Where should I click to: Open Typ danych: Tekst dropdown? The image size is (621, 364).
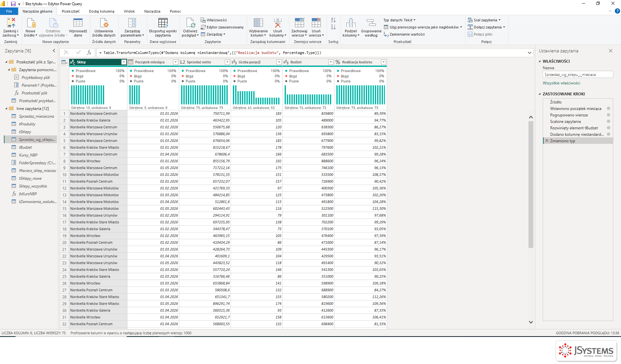399,20
